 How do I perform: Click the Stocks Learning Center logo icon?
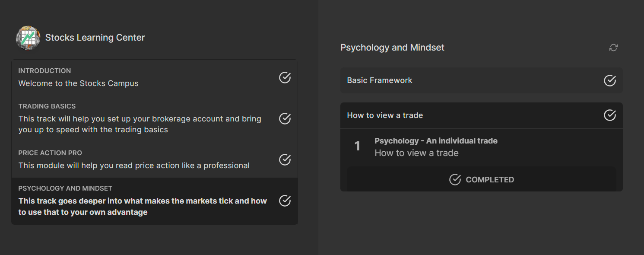click(28, 38)
